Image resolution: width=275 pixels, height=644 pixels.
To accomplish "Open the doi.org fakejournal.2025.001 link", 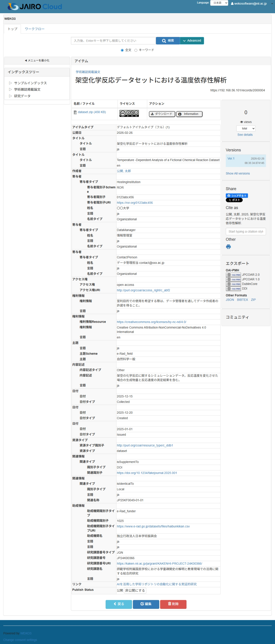I will click(147, 473).
